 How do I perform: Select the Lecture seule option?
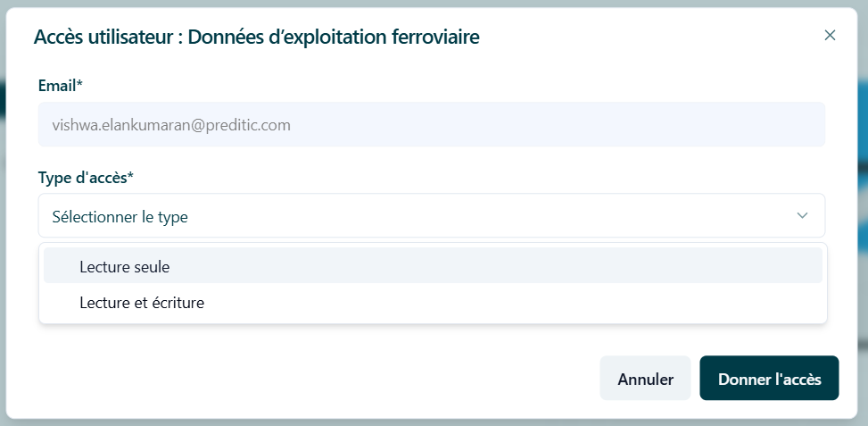(433, 265)
